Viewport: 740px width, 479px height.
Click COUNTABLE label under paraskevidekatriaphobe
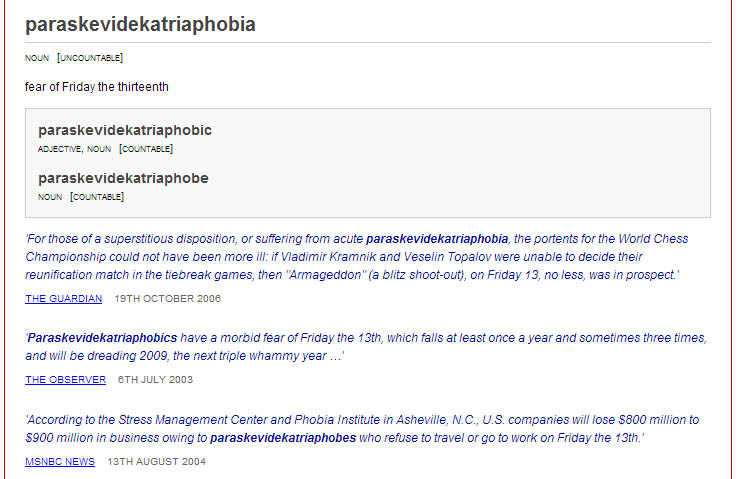pos(97,197)
